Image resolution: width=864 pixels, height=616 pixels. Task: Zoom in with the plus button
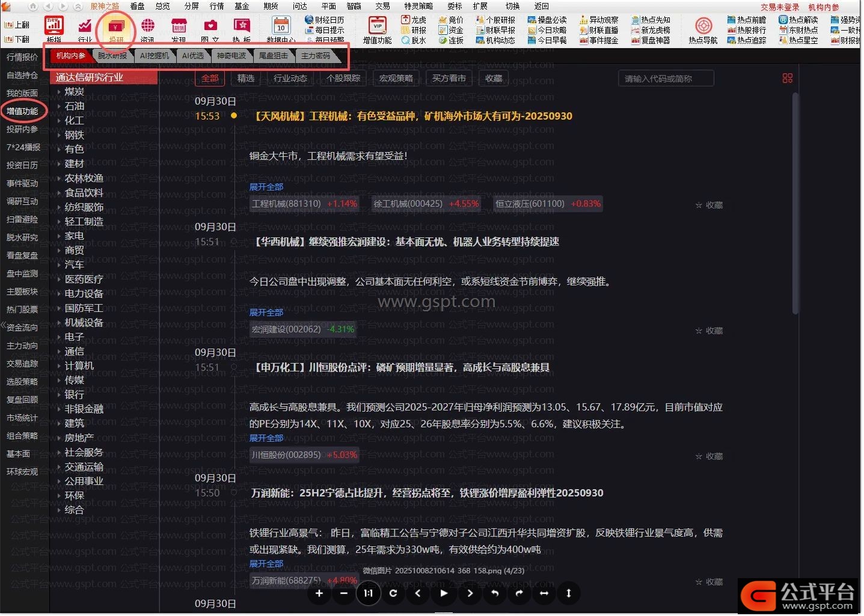pyautogui.click(x=319, y=594)
